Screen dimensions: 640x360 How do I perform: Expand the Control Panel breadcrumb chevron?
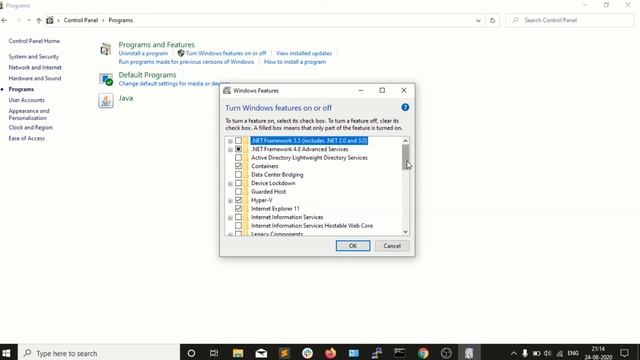[x=103, y=20]
